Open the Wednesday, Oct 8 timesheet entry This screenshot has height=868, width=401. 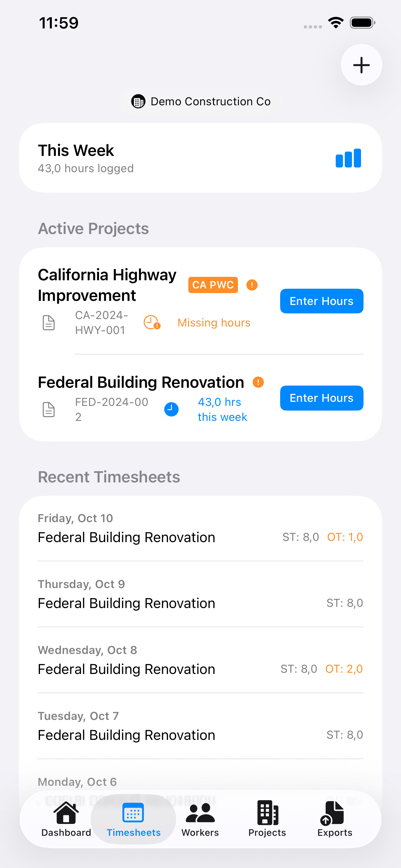pos(200,660)
